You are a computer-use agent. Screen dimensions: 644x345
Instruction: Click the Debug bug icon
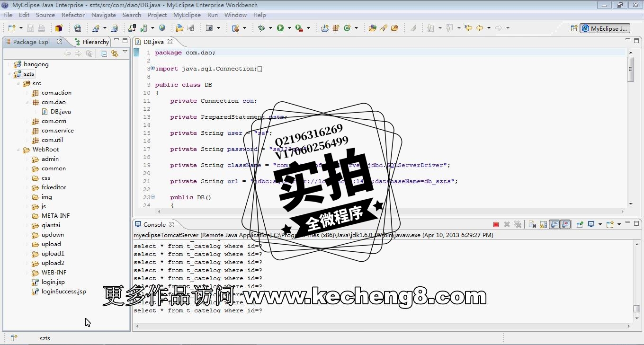click(261, 28)
